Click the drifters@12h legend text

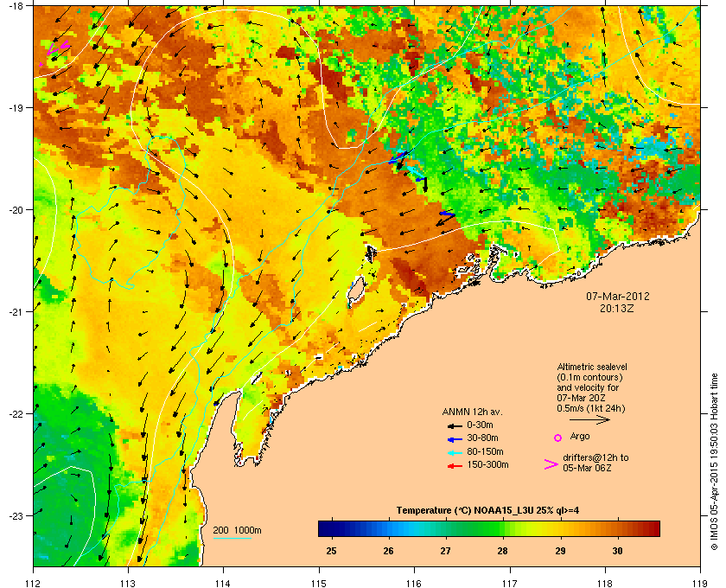[x=595, y=463]
